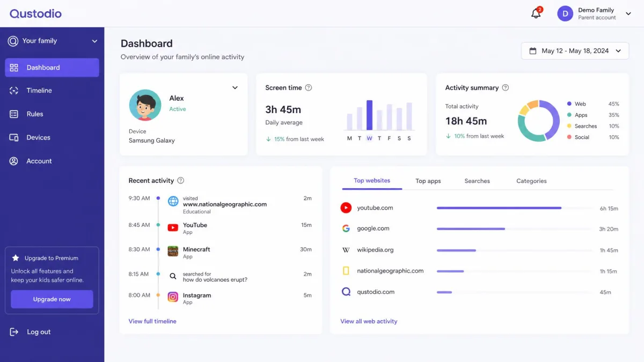Image resolution: width=644 pixels, height=362 pixels.
Task: Click the Searches legend entry
Action: click(x=593, y=127)
